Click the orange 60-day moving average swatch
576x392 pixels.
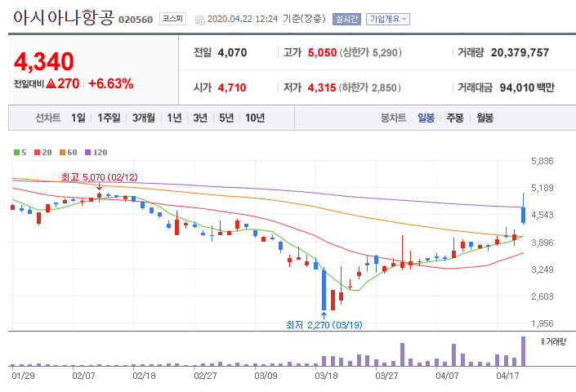(x=62, y=153)
